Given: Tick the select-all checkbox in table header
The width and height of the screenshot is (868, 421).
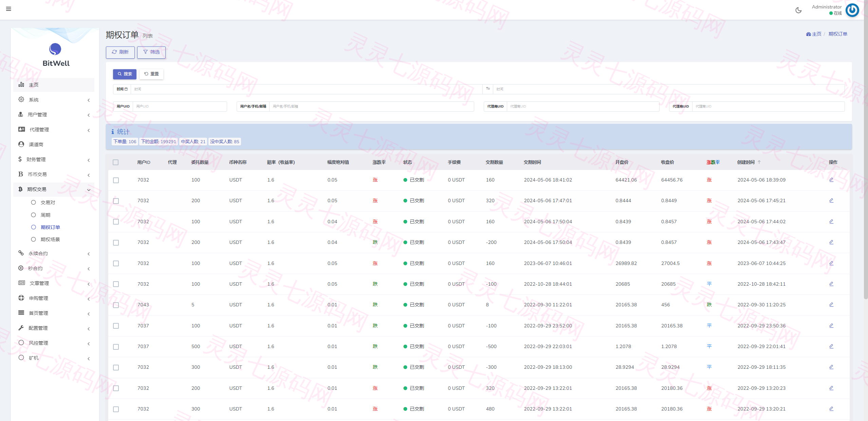Looking at the screenshot, I should pyautogui.click(x=116, y=162).
